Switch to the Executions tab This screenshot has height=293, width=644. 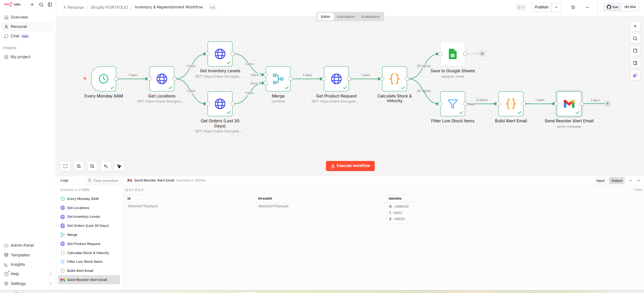(x=346, y=16)
